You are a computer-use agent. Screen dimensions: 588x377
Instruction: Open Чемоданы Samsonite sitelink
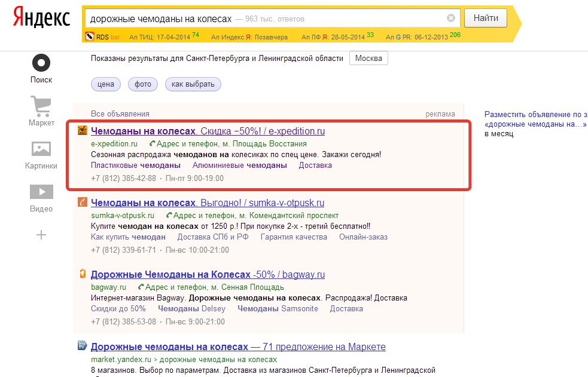(x=278, y=308)
